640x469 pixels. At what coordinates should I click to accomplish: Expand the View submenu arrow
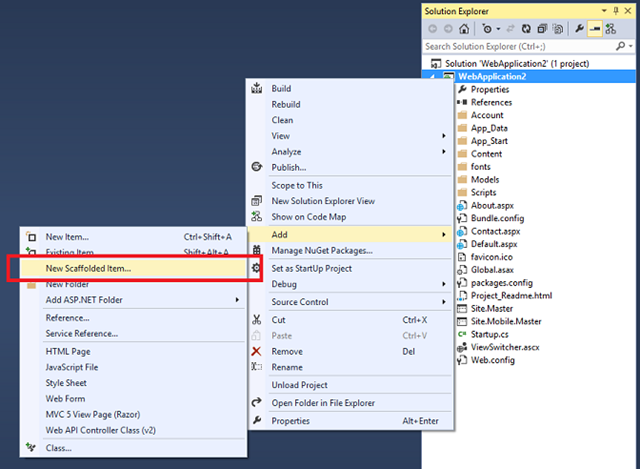click(444, 136)
